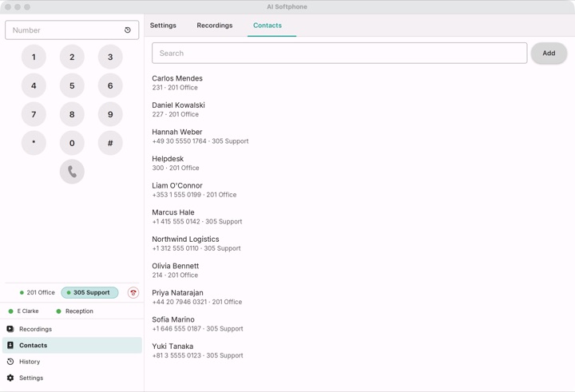Select the 201 Office line
This screenshot has width=575, height=392.
coord(37,293)
